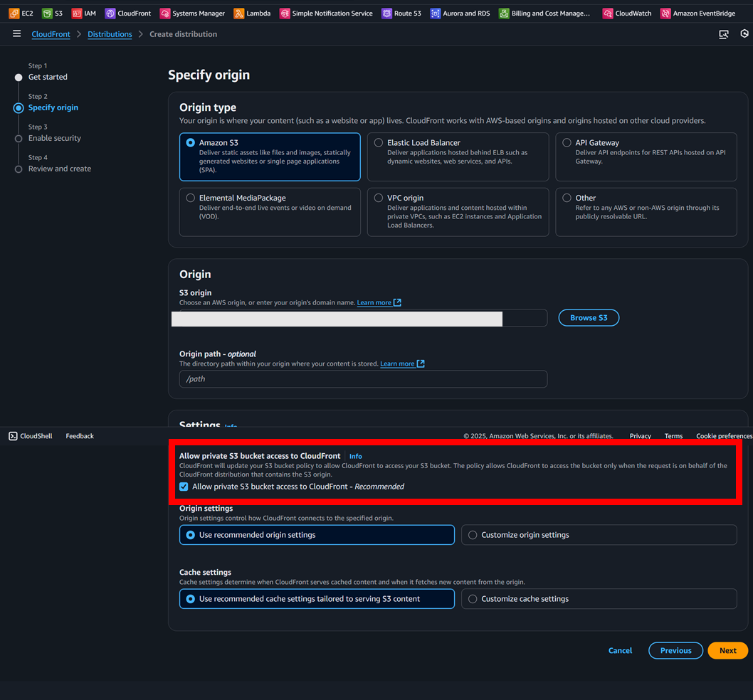Image resolution: width=753 pixels, height=700 pixels.
Task: Open the Route 53 shortcut icon
Action: (x=386, y=14)
